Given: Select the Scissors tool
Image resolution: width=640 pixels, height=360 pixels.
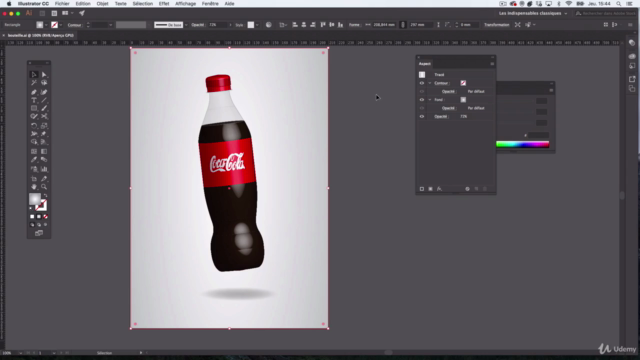Looking at the screenshot, I should click(44, 117).
